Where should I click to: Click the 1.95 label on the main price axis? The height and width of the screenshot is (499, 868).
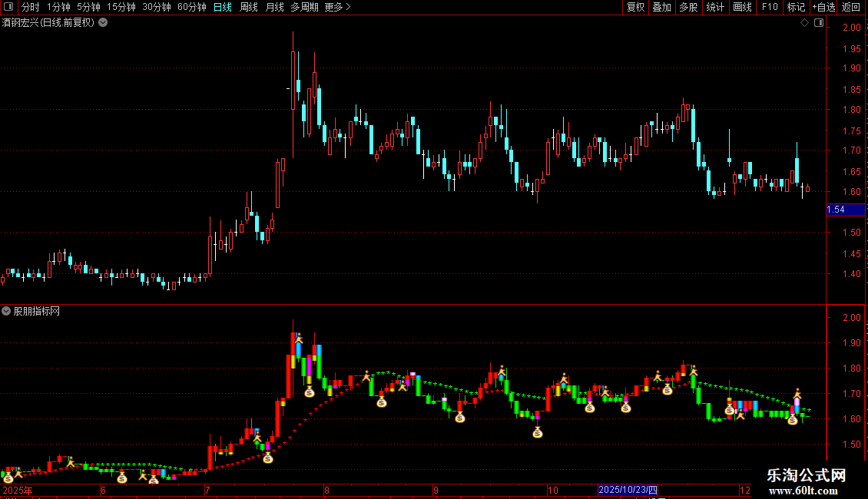851,48
